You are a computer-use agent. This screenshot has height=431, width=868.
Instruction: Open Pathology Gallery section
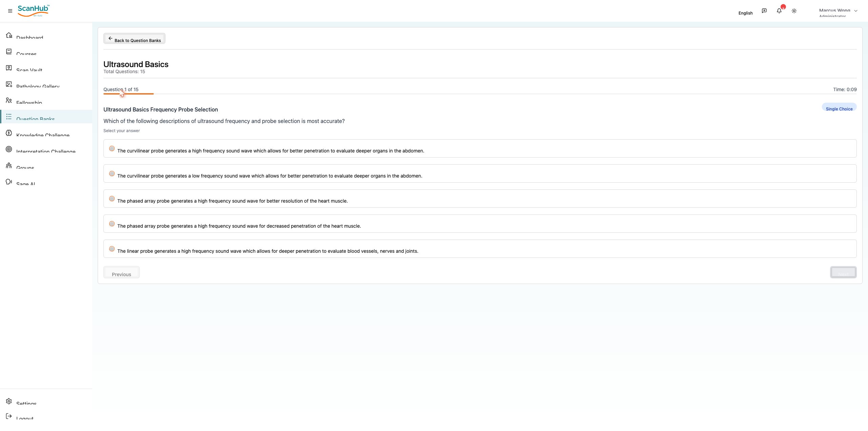[x=46, y=84]
